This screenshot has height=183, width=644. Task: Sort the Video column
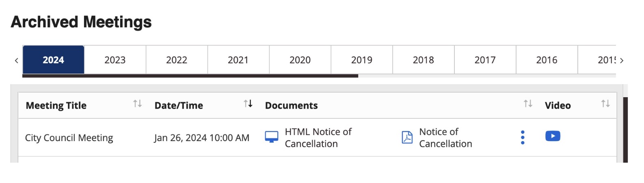(605, 104)
